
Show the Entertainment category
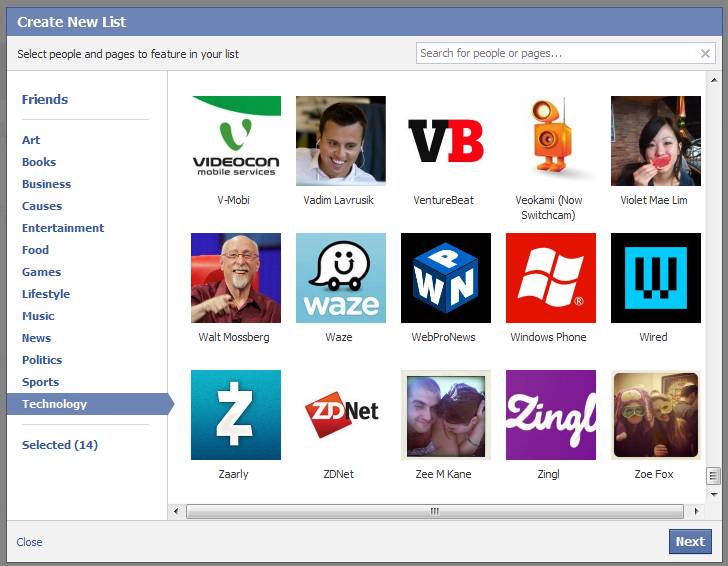[63, 228]
